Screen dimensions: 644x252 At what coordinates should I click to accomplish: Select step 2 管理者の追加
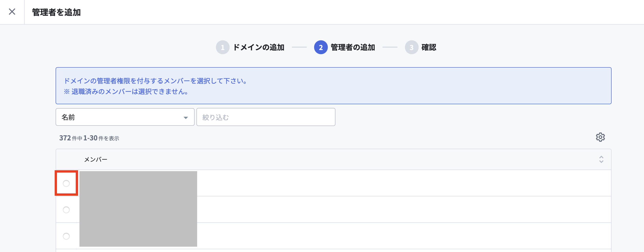point(344,47)
